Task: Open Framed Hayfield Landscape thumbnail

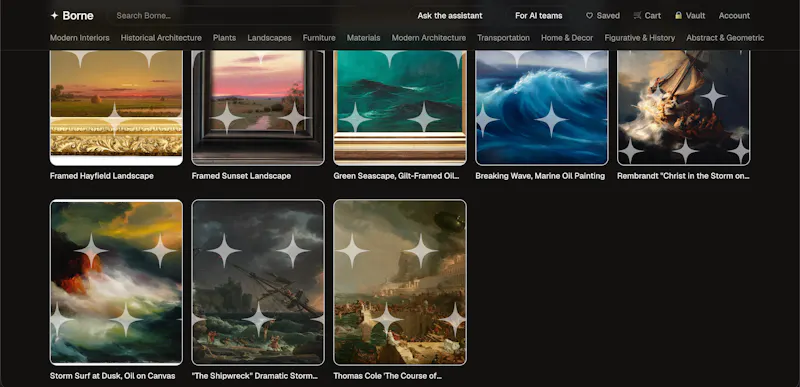Action: [116, 108]
